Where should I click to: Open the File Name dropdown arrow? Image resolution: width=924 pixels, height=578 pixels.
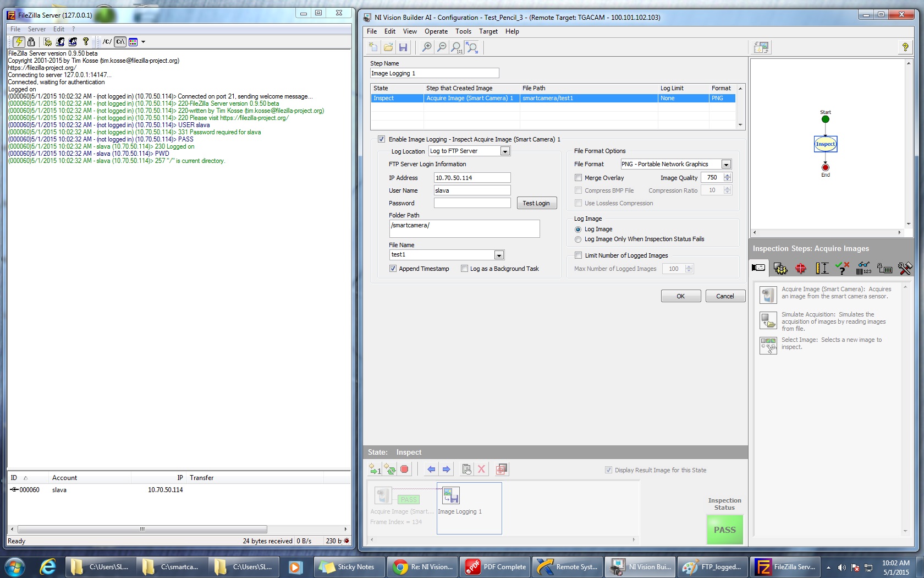pyautogui.click(x=499, y=255)
